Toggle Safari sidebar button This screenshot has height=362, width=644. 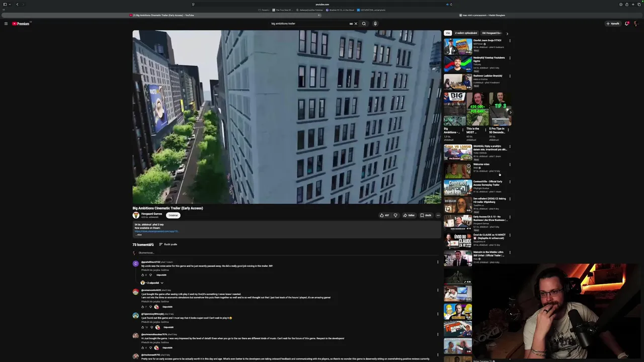click(x=5, y=5)
